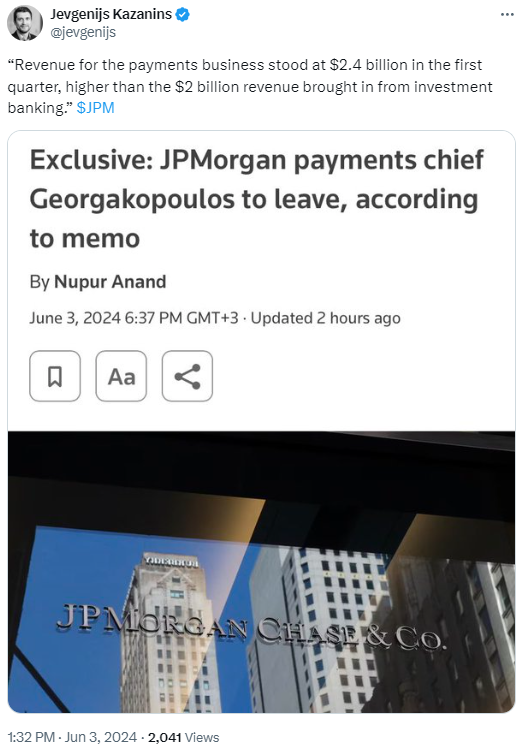Open Jevgenijs Kazanins display name
Image resolution: width=531 pixels, height=750 pixels.
click(x=111, y=14)
